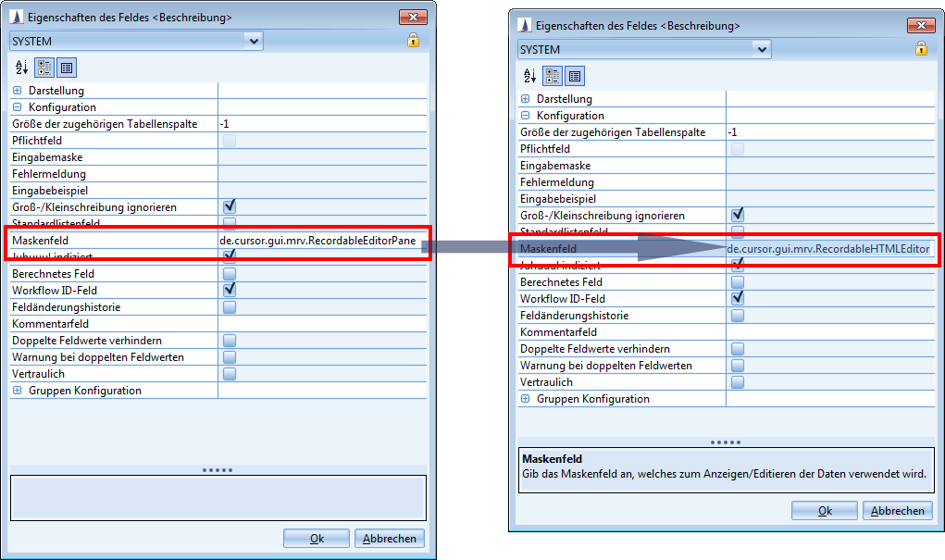
Task: Click property pages icon in RecordableHTMLEditor dialog
Action: click(x=574, y=76)
